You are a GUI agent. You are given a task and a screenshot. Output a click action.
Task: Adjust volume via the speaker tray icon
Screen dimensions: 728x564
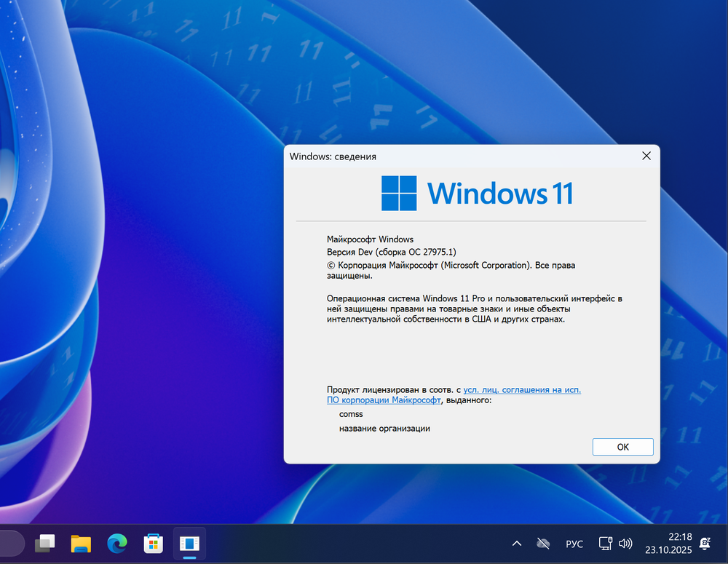click(625, 544)
